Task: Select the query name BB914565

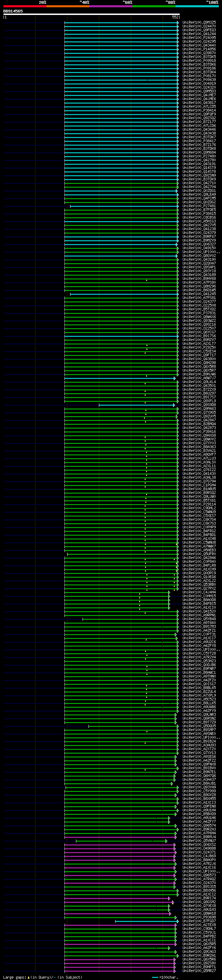Action: 13,11
